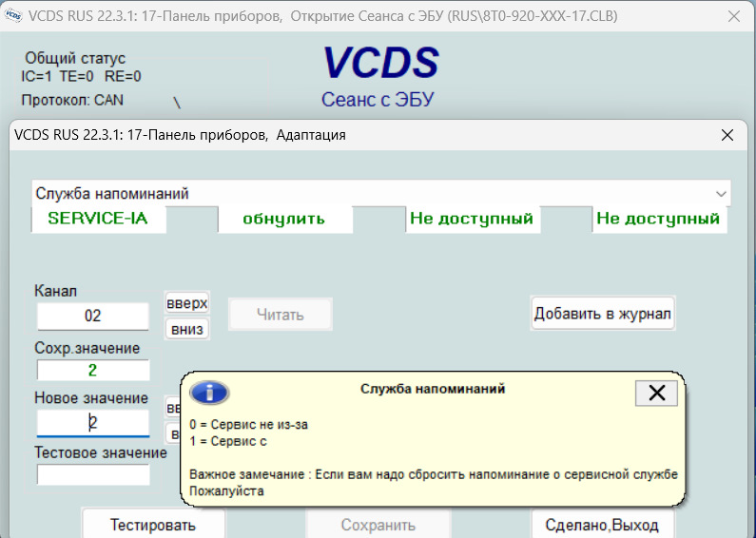The width and height of the screenshot is (756, 538).
Task: Click the Сохранить button
Action: point(378,525)
